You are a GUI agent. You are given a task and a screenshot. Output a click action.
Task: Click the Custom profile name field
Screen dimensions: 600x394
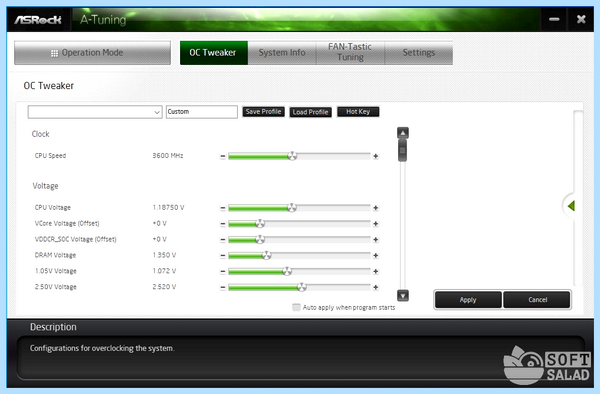[202, 112]
